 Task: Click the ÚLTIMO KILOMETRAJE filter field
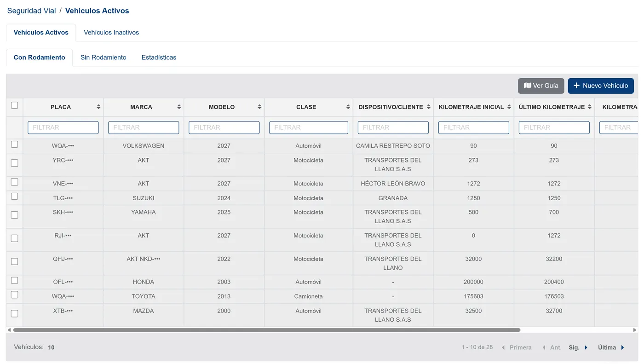point(554,127)
